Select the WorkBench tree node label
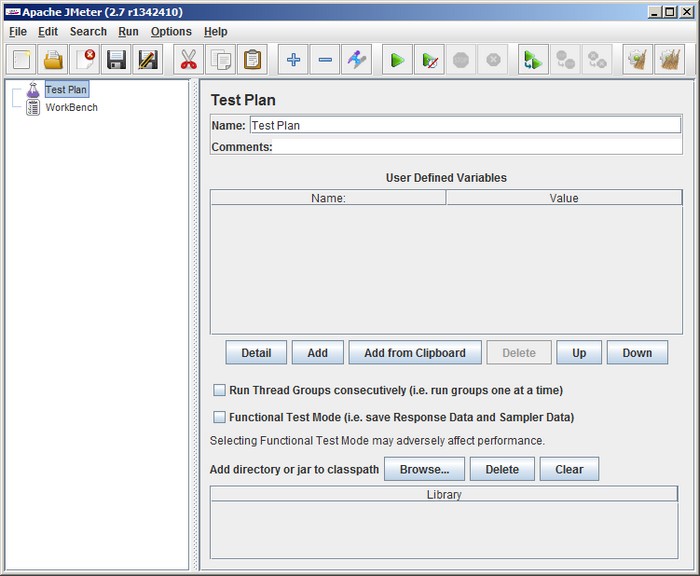Viewport: 700px width, 576px height. pyautogui.click(x=71, y=107)
